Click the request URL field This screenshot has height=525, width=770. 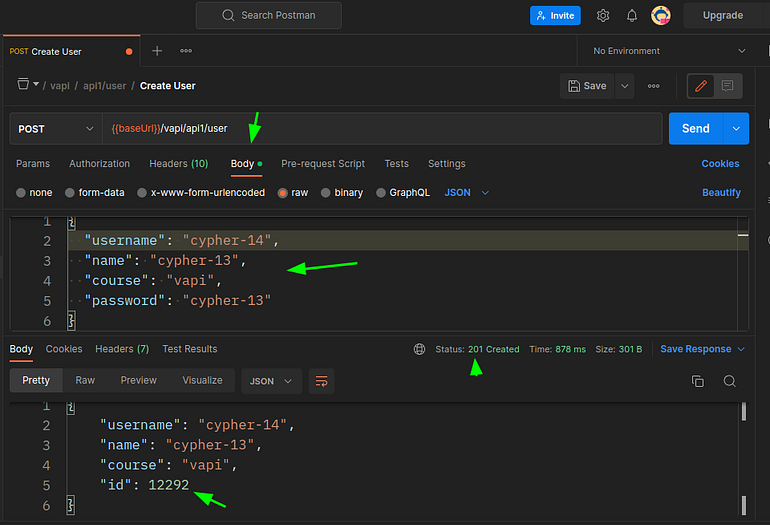382,129
